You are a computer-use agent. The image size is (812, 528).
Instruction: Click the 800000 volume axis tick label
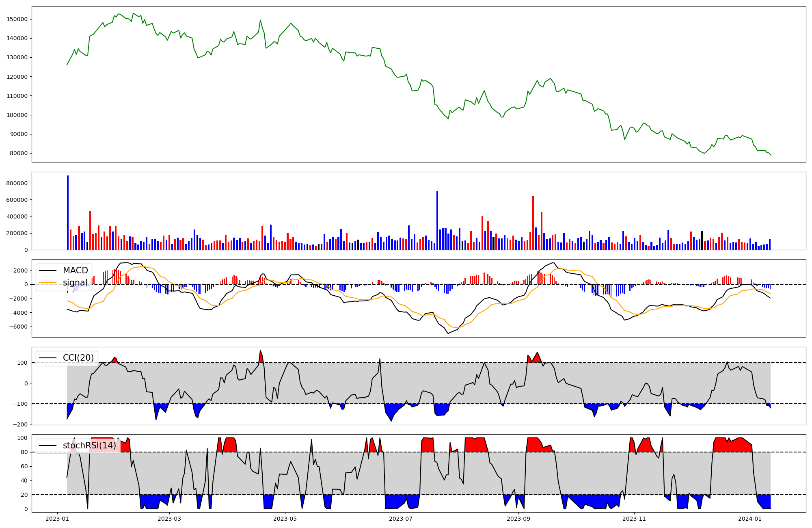tap(17, 183)
